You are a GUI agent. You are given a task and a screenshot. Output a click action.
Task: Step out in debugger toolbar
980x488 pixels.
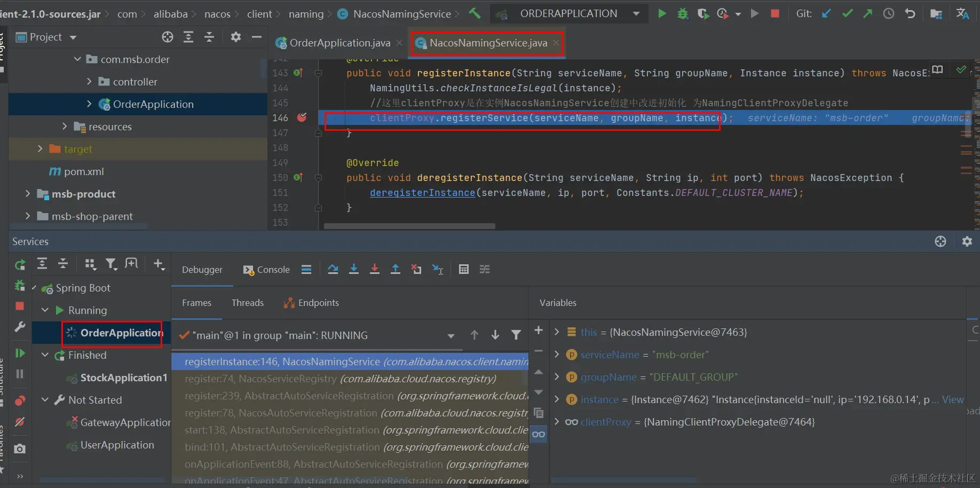(396, 269)
